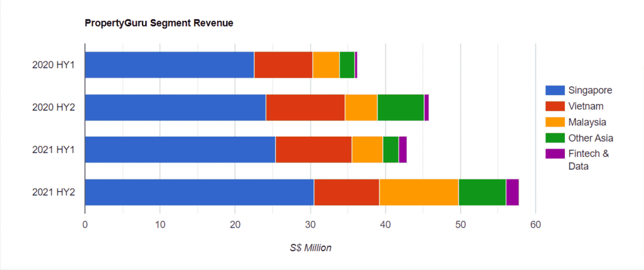Select the Singapore legend label
This screenshot has height=270, width=644.
(591, 90)
